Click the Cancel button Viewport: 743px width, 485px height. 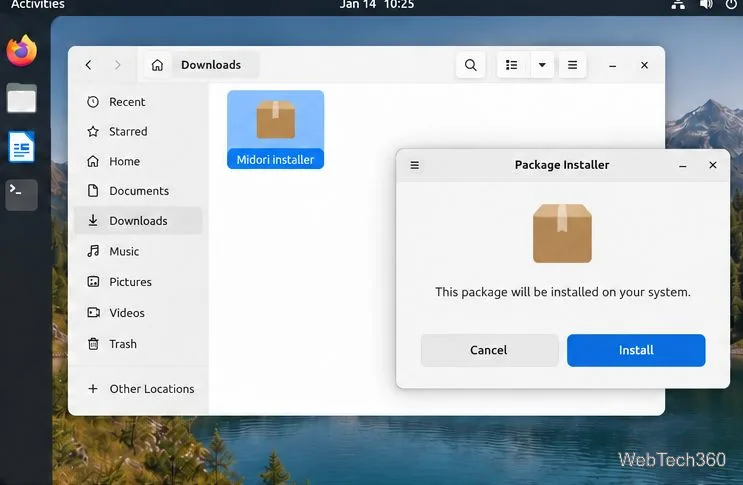(489, 350)
